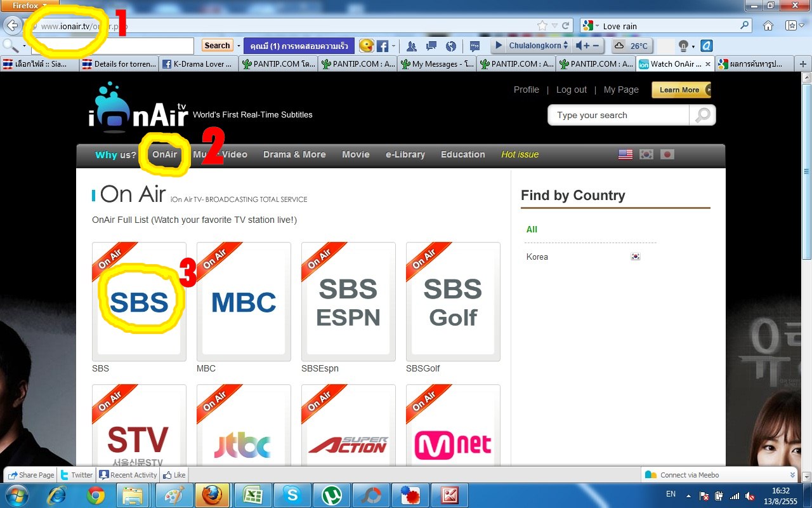This screenshot has width=812, height=508.
Task: Click the globe toolbar icon
Action: click(451, 46)
